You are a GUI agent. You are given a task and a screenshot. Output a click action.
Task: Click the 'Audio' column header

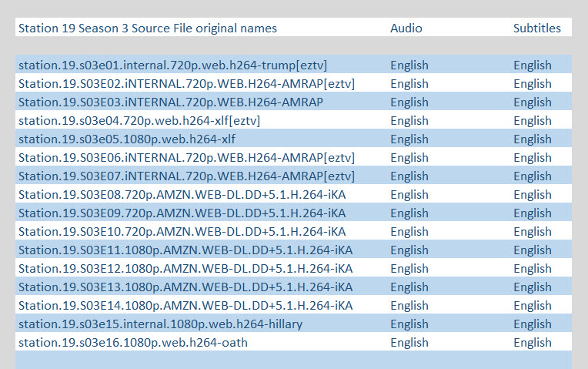406,29
